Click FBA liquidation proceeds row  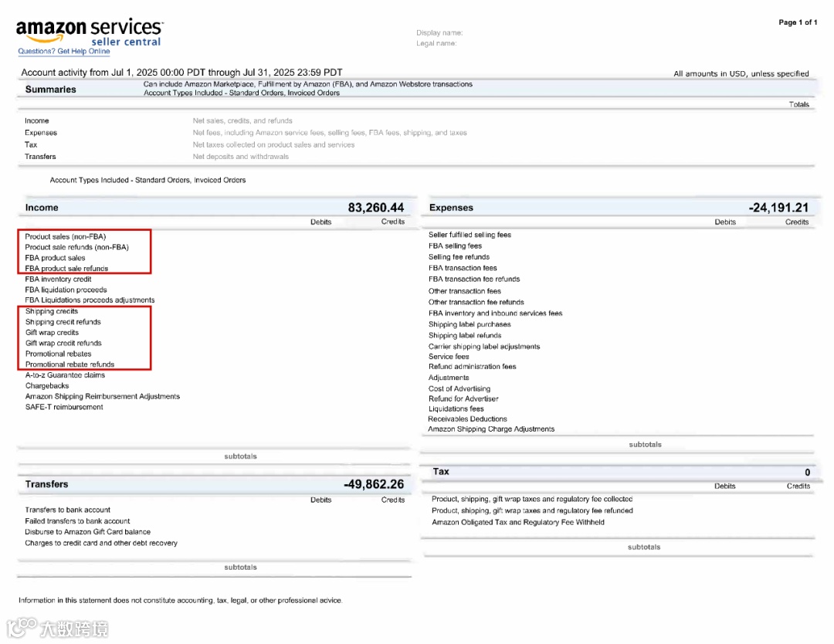66,290
